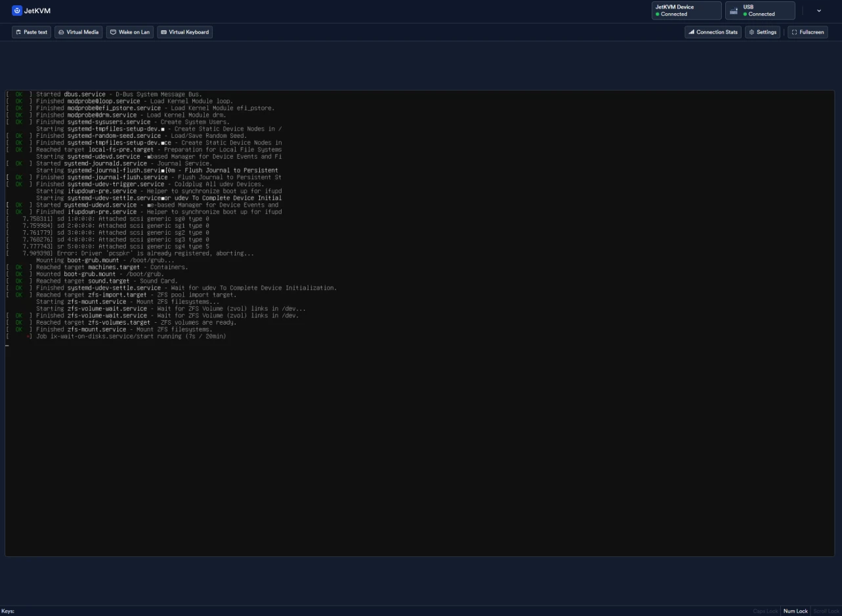This screenshot has height=616, width=842.
Task: Click the 'Reached target machines.target - Containers' line
Action: coord(96,267)
